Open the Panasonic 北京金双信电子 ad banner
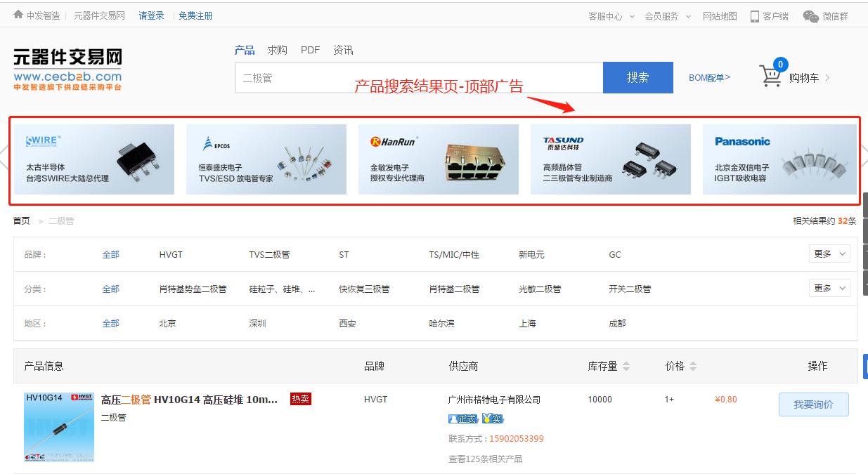 [779, 159]
